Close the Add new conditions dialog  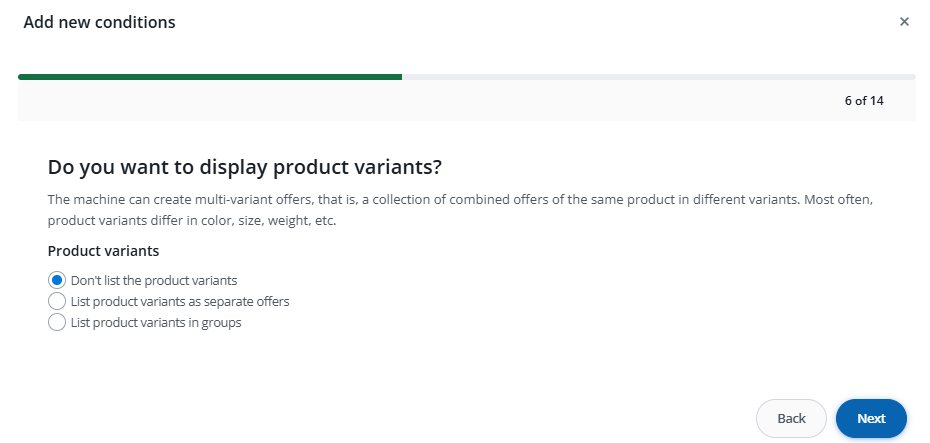[904, 21]
